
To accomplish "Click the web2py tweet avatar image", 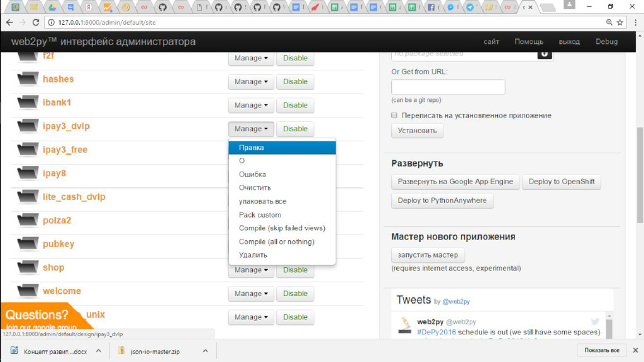I will pos(405,326).
